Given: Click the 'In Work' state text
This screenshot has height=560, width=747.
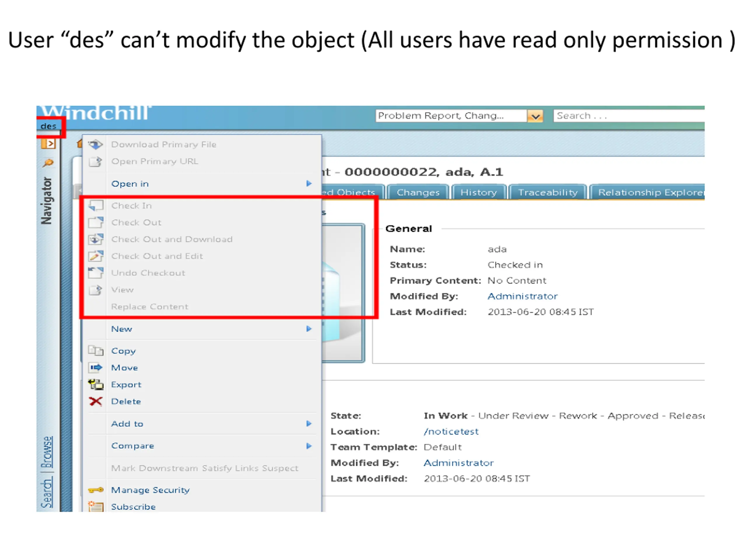Looking at the screenshot, I should 446,416.
